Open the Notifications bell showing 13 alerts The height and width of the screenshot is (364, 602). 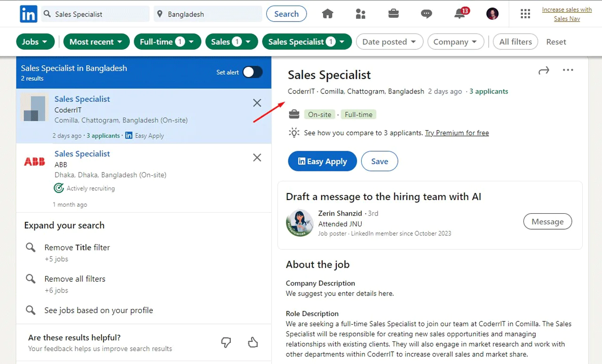459,15
